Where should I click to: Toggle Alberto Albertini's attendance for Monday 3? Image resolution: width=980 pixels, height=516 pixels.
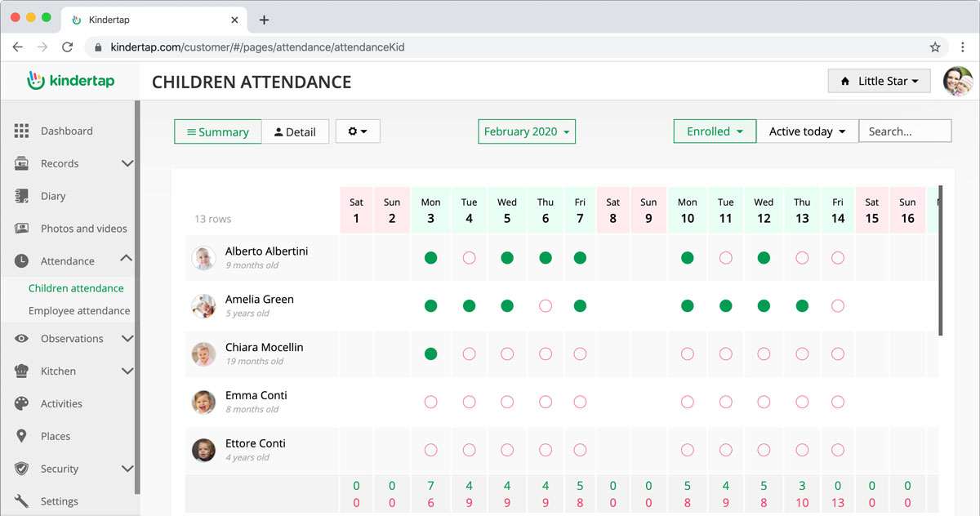click(430, 257)
